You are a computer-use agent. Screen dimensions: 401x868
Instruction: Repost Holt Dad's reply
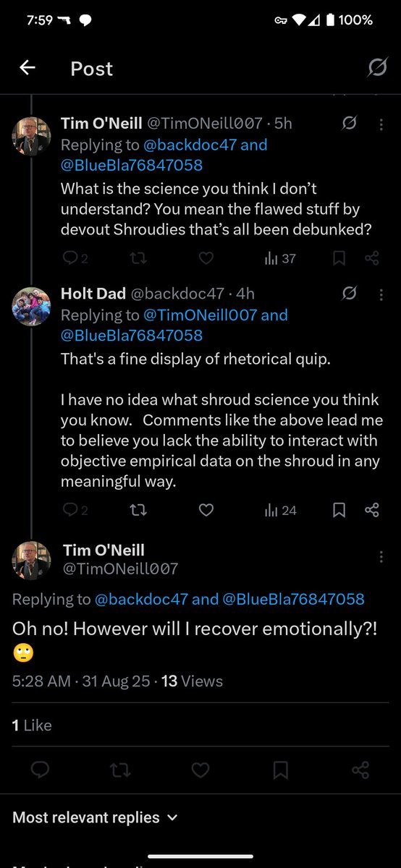click(138, 510)
